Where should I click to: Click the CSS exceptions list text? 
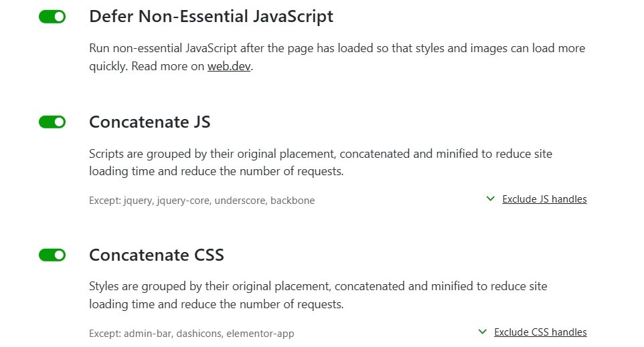click(191, 334)
